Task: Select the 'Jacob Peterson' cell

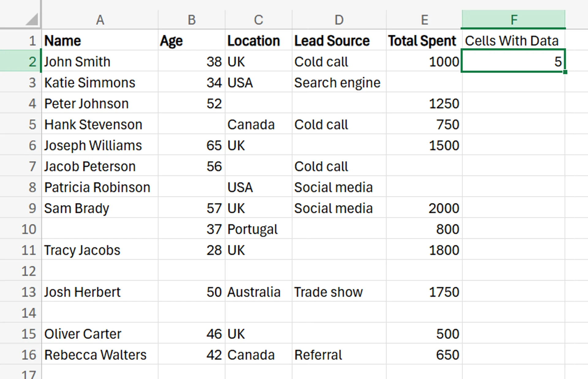Action: pyautogui.click(x=100, y=166)
